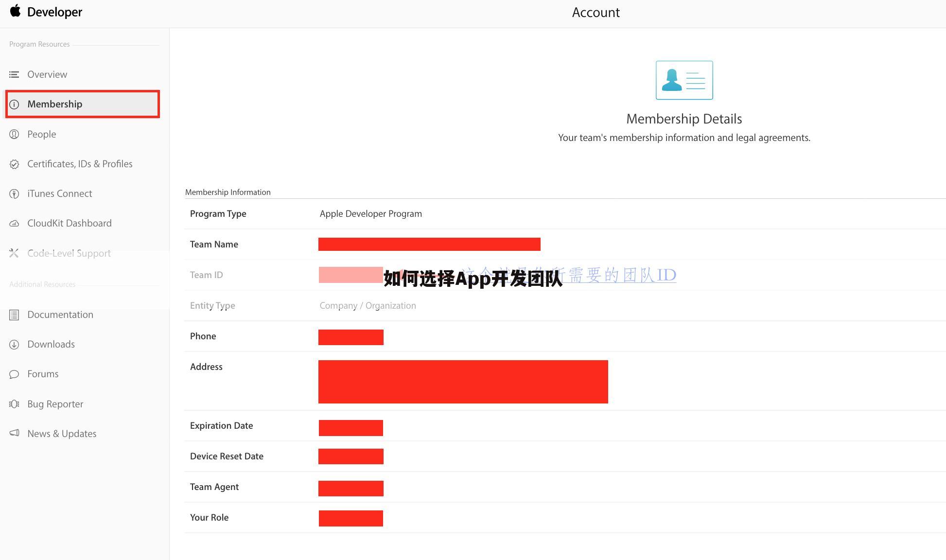Click the Documentation page icon
The image size is (946, 560).
tap(14, 315)
